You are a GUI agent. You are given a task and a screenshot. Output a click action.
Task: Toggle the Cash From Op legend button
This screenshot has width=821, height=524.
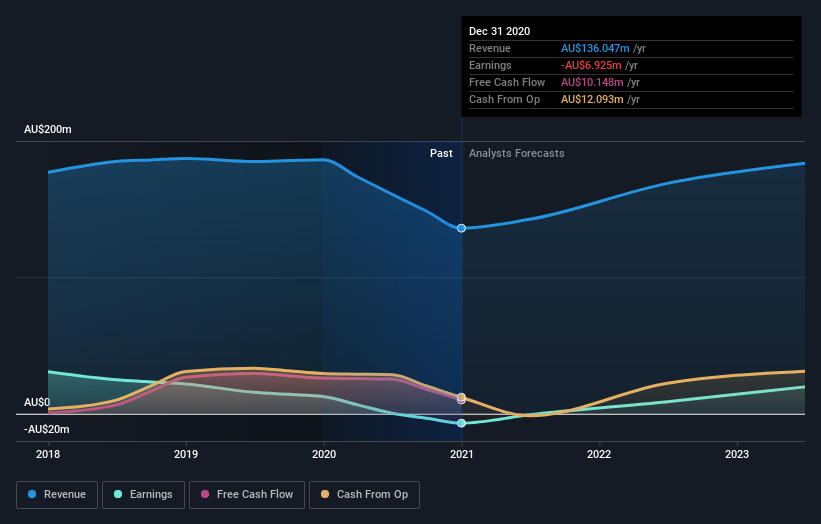coord(364,495)
